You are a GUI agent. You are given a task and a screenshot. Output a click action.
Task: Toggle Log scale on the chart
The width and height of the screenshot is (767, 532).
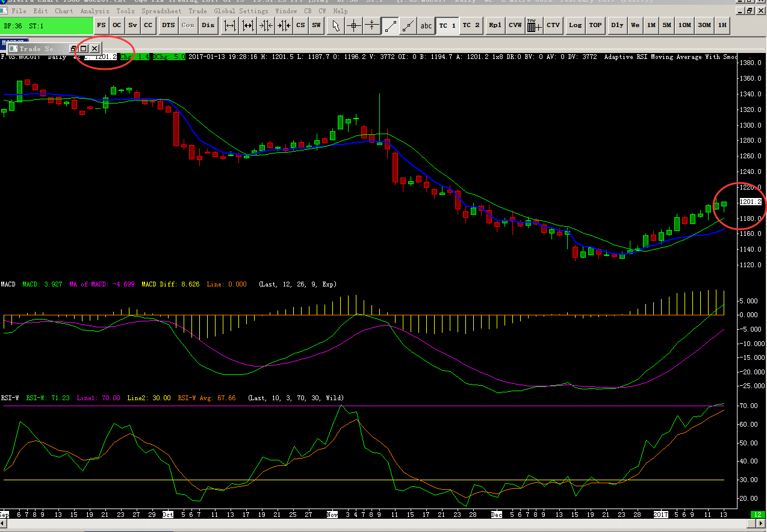pyautogui.click(x=575, y=25)
